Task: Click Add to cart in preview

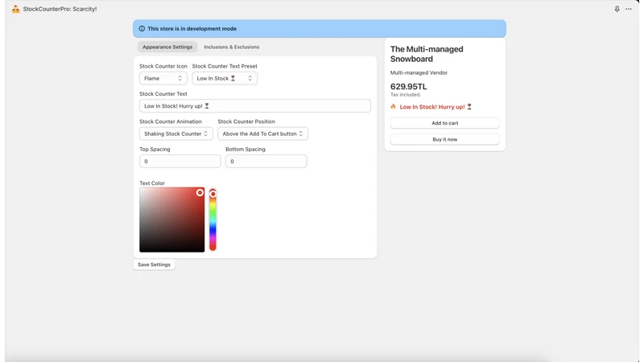Action: coord(445,123)
